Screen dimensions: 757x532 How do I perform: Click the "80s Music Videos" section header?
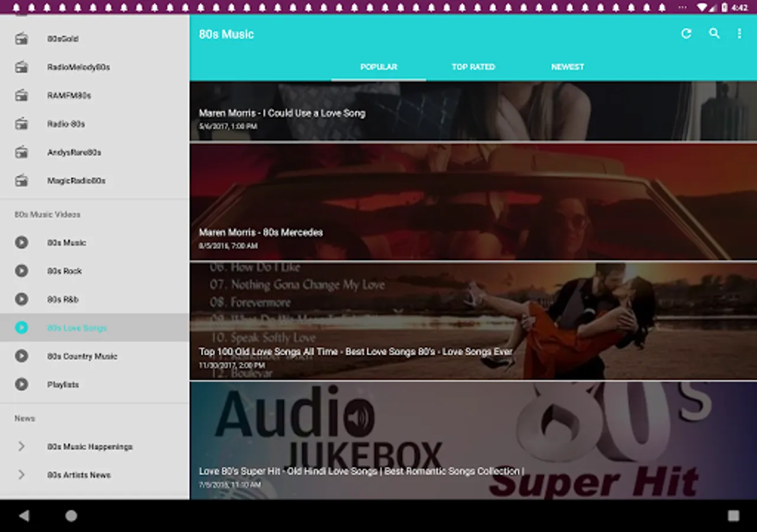pyautogui.click(x=47, y=215)
